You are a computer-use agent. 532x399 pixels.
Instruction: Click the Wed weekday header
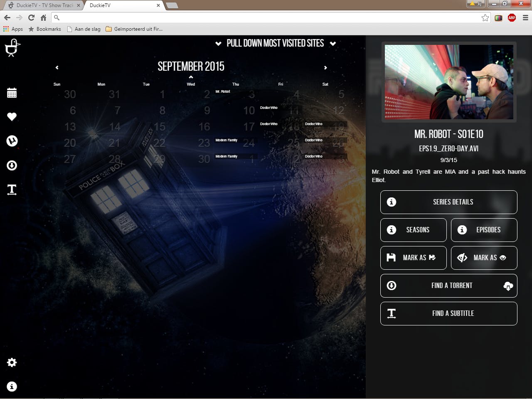pyautogui.click(x=191, y=84)
